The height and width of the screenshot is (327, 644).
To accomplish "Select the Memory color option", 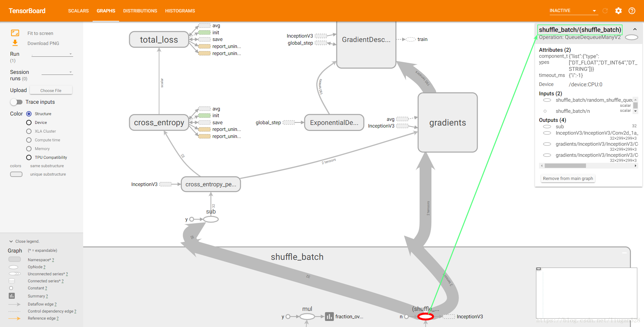I will tap(29, 149).
